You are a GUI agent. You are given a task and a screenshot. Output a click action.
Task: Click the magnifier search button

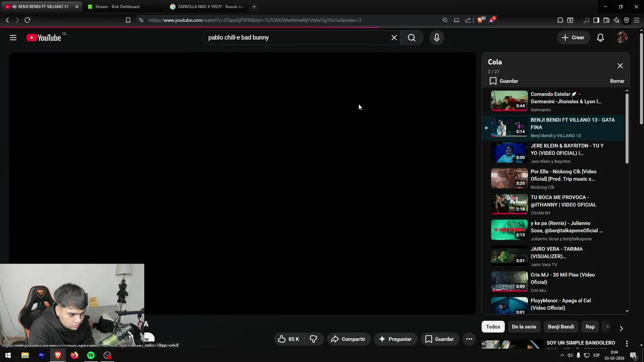(412, 38)
